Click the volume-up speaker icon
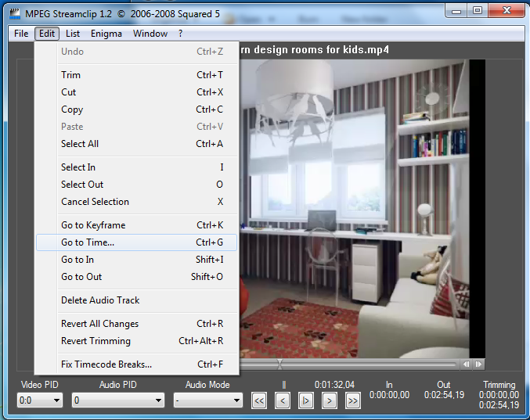 478,364
